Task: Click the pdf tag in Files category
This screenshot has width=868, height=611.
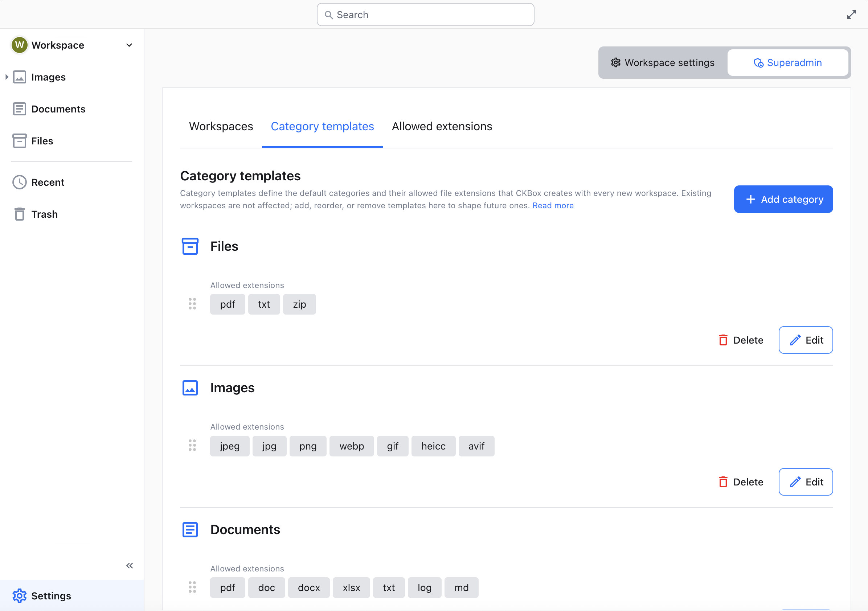Action: 228,304
